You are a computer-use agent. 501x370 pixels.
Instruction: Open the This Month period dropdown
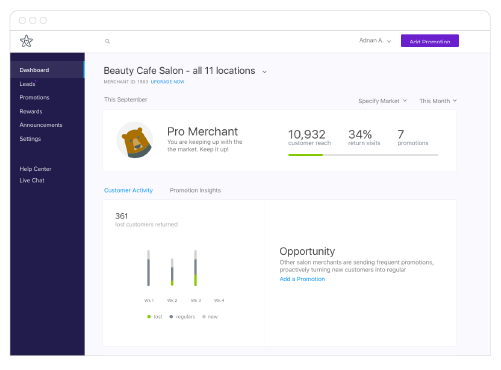[438, 101]
